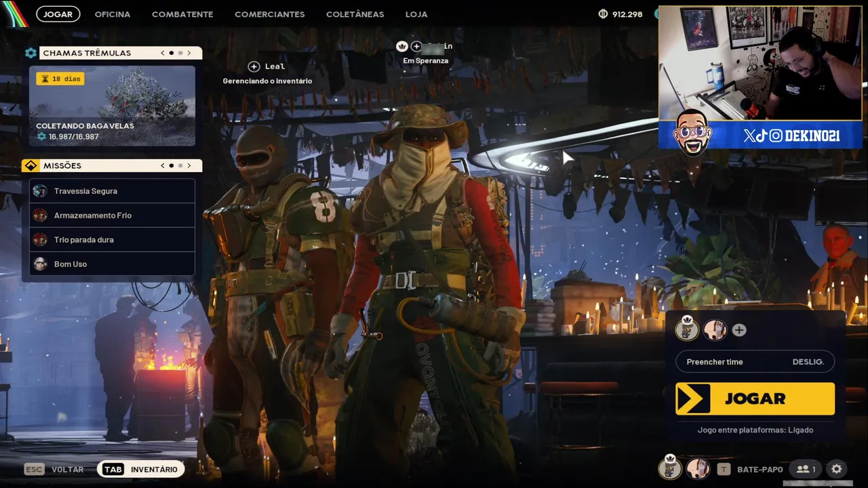Click the webcam overlay video
The width and height of the screenshot is (868, 488).
[x=760, y=64]
